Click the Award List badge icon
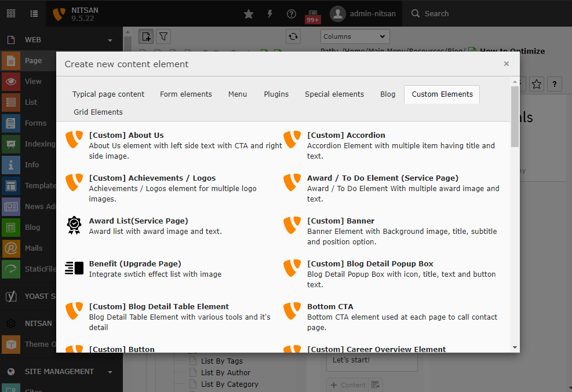This screenshot has height=392, width=572. [74, 225]
